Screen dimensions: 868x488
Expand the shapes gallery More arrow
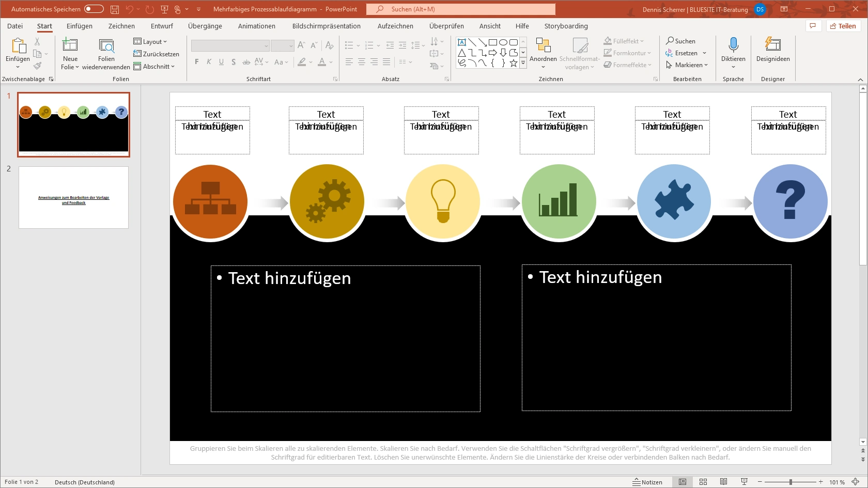[523, 63]
